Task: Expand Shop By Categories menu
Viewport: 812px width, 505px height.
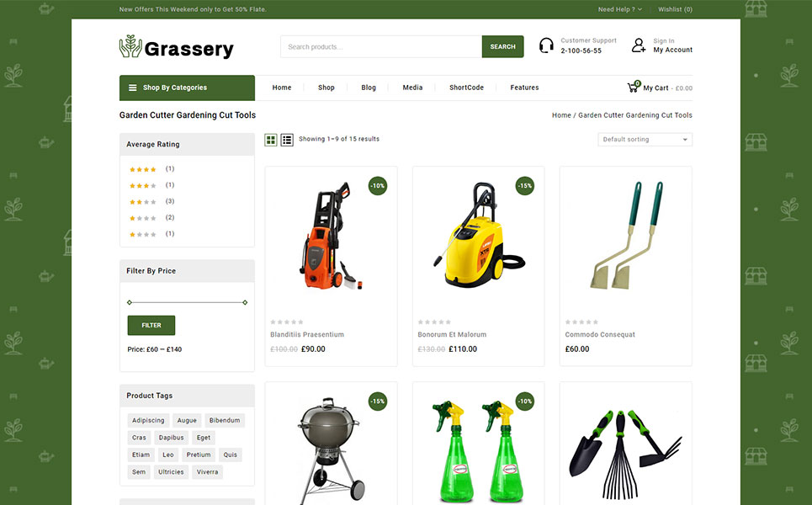Action: pos(187,88)
